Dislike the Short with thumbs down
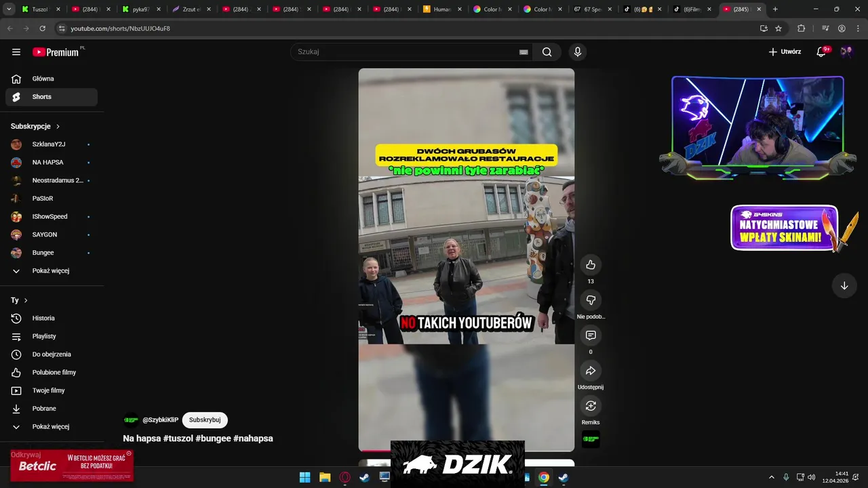Viewport: 868px width, 488px height. (x=591, y=300)
